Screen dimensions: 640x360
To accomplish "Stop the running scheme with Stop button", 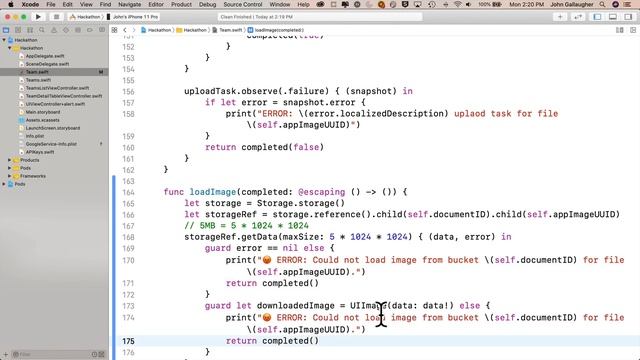I will (56, 17).
